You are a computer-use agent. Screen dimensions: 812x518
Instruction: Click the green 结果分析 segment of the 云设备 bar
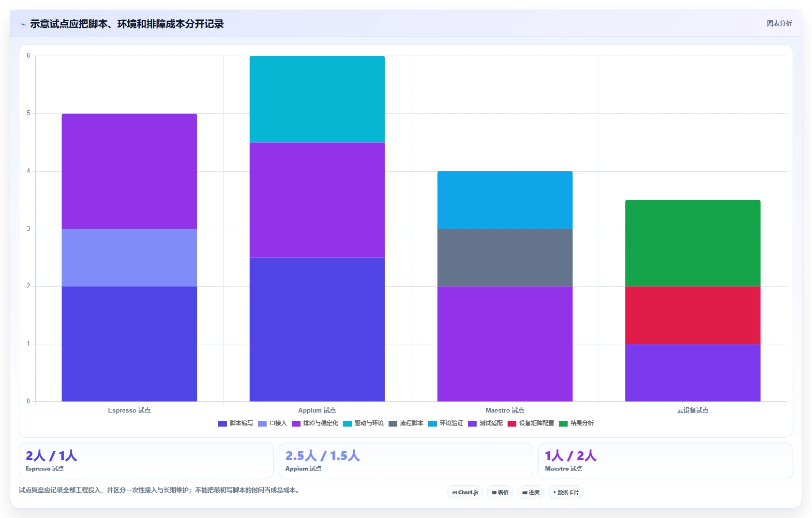click(692, 243)
